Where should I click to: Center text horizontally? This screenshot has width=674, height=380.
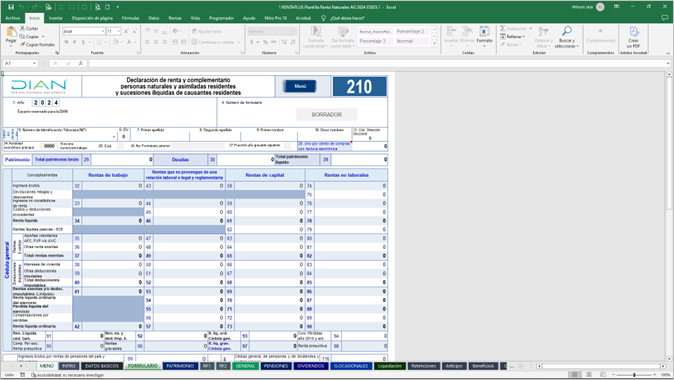click(156, 42)
